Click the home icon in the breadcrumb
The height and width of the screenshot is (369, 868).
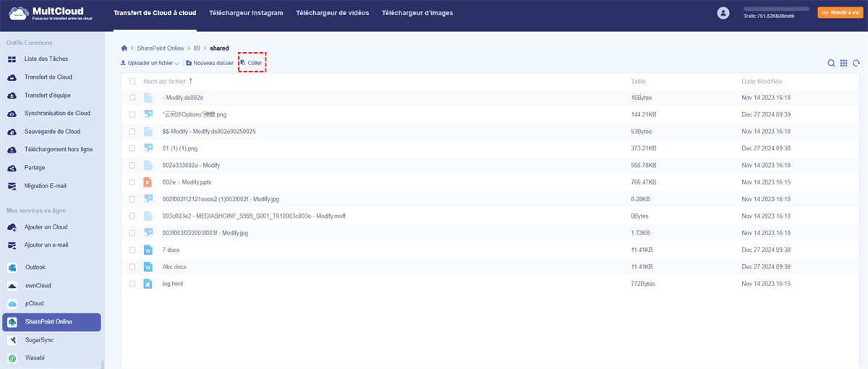tap(124, 48)
